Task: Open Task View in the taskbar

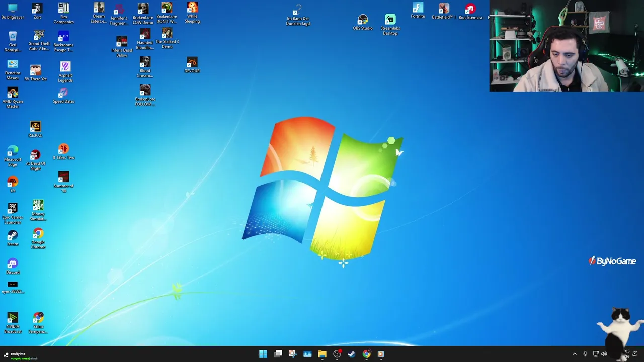Action: (x=278, y=354)
